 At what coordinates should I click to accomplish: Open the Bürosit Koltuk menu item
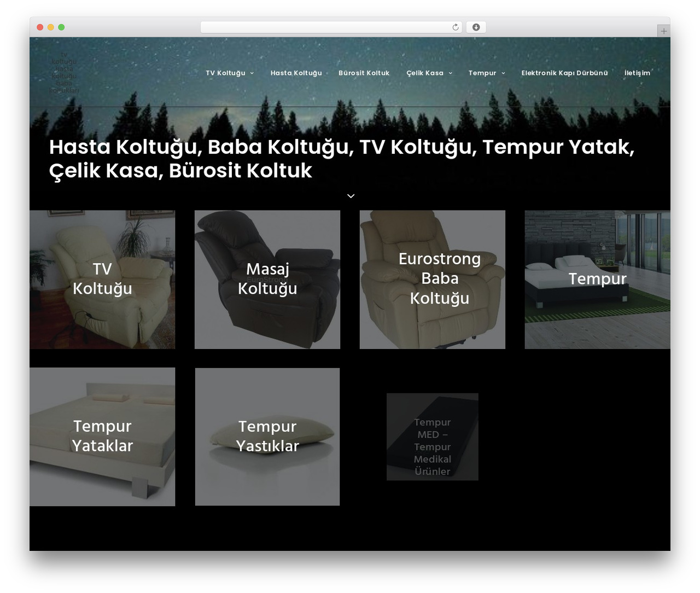click(364, 73)
